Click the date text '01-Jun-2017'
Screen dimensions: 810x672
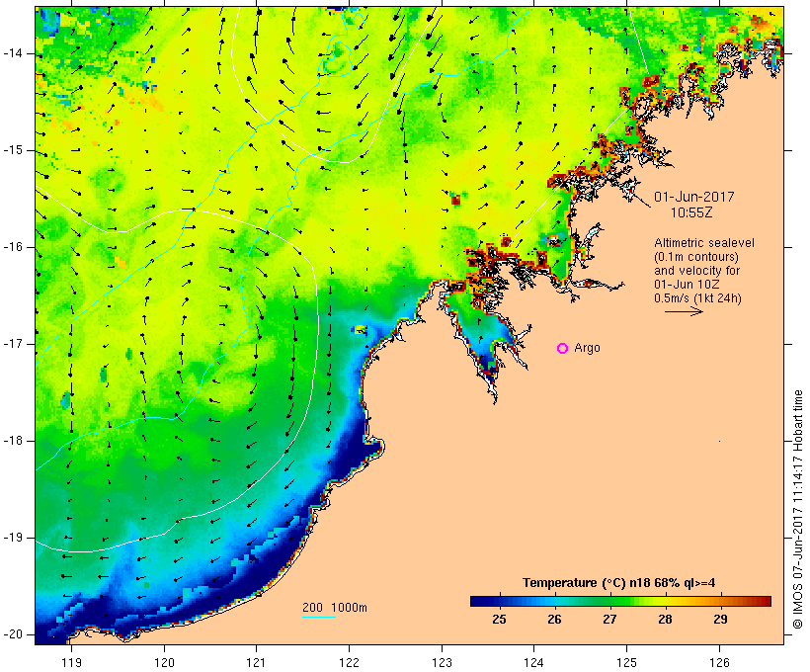(x=694, y=197)
